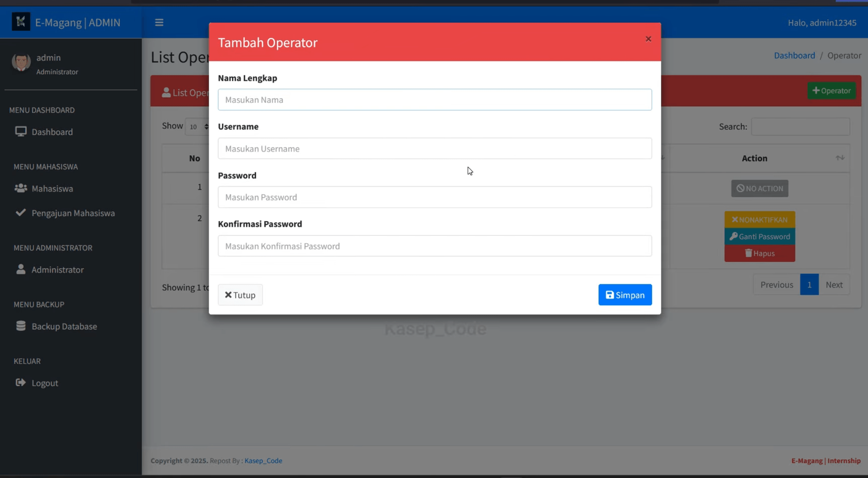Focus the Username input field
The image size is (868, 478).
[435, 148]
